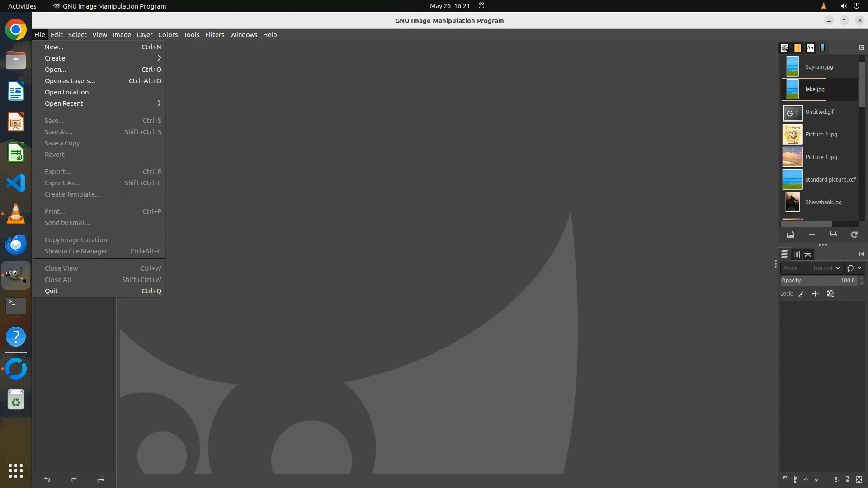Toggle lock pixels brush icon
This screenshot has height=488, width=868.
tap(801, 294)
